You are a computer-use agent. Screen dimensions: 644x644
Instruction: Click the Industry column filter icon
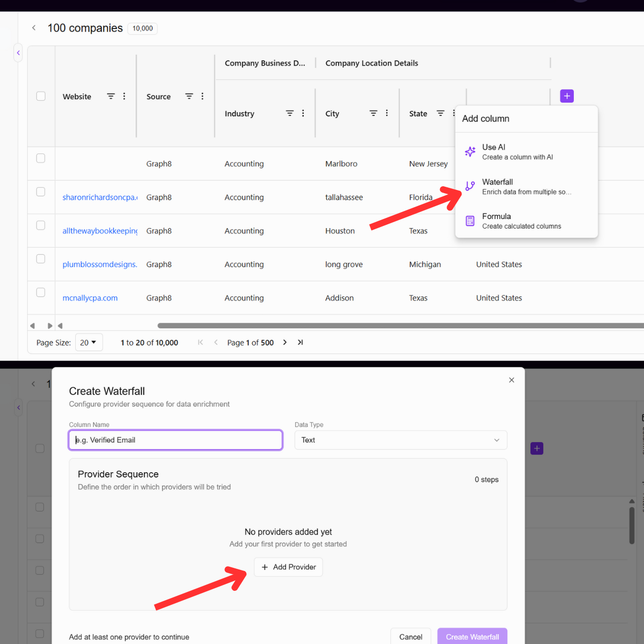289,113
